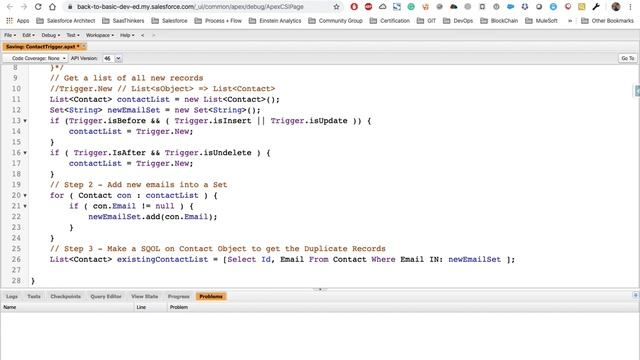The image size is (640, 360).
Task: Click the next tab arrow in menu bar
Action: pyautogui.click(x=153, y=36)
